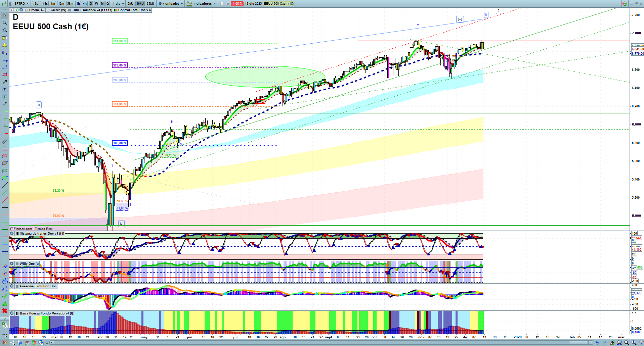
Task: Select the 1h timeframe button
Action: click(x=78, y=4)
